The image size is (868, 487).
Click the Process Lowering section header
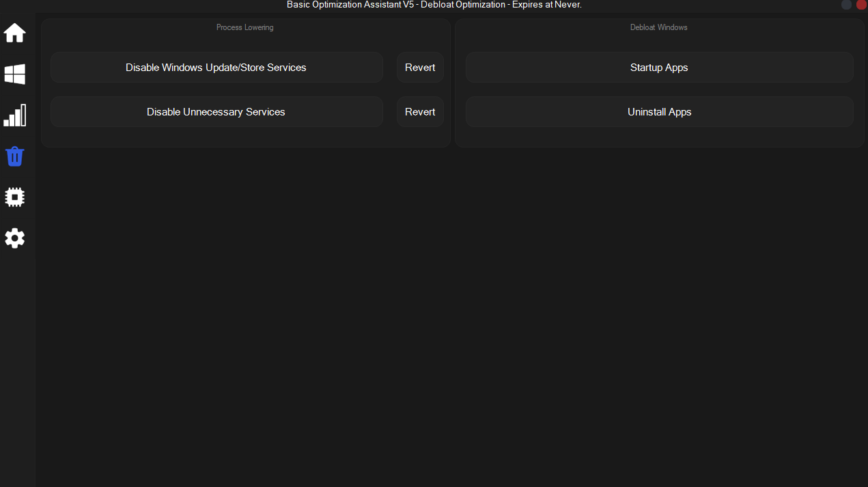pos(244,27)
